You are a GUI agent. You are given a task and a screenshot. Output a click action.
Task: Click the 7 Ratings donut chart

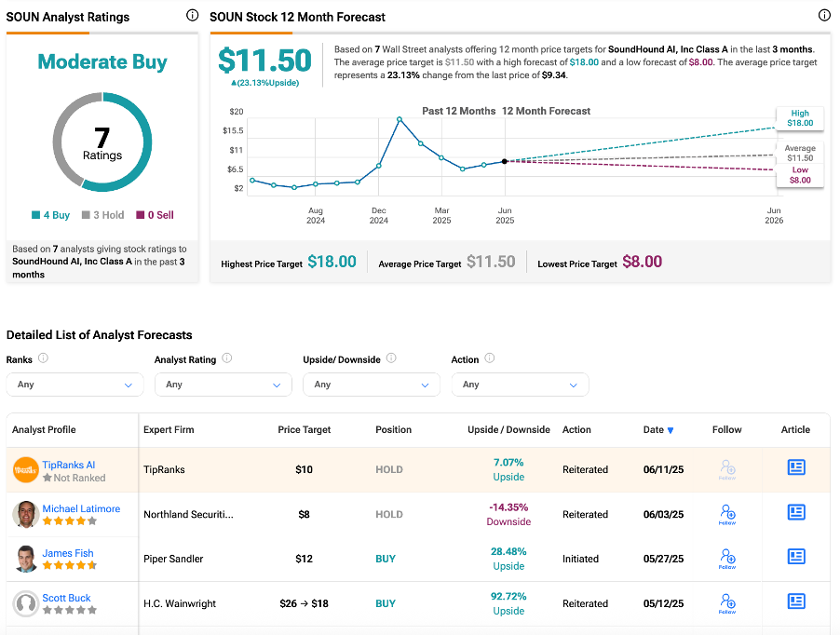point(102,142)
